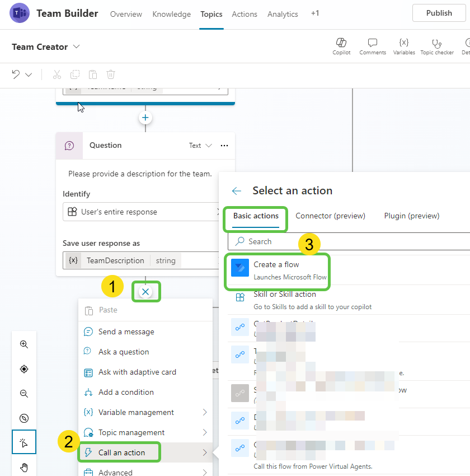The image size is (470, 476).
Task: Click the Publish button
Action: [439, 13]
